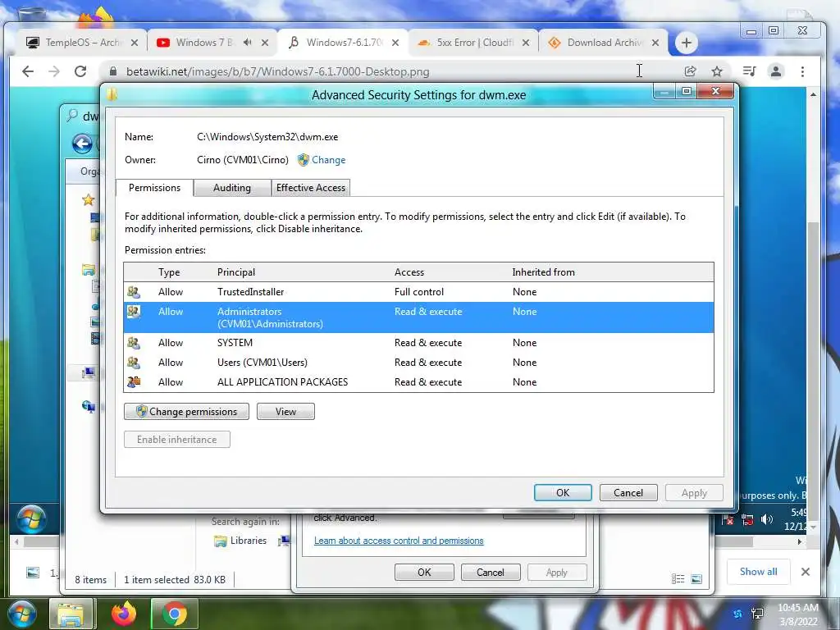This screenshot has width=840, height=630.
Task: Click inner screenshot's Start orb
Action: click(x=30, y=518)
